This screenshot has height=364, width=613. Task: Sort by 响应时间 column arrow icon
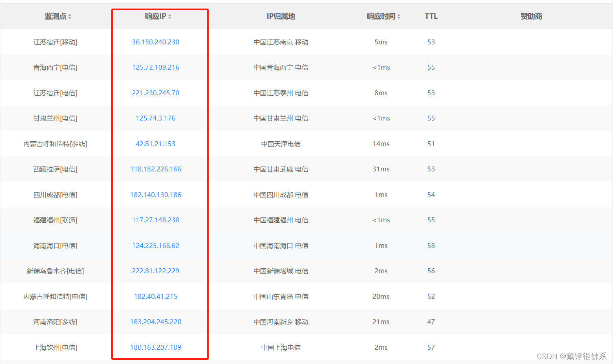[x=399, y=17]
